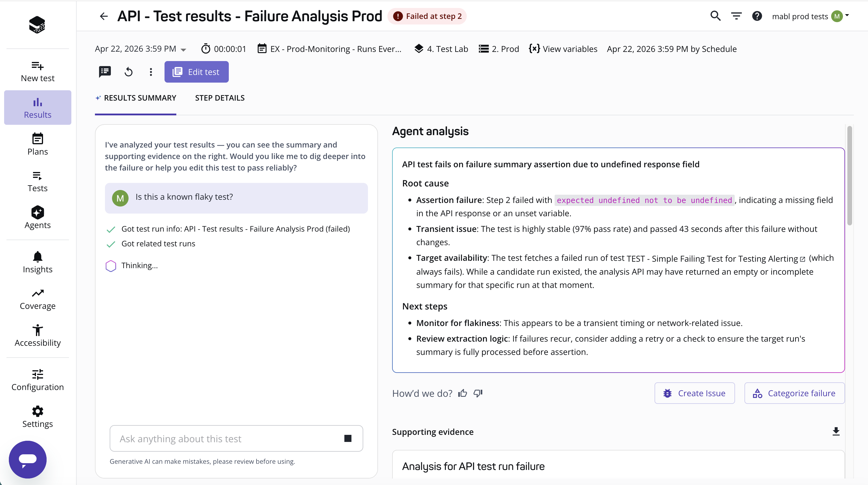Viewport: 868px width, 485px height.
Task: Open the EX - Prod-Monitoring plan link
Action: point(330,49)
